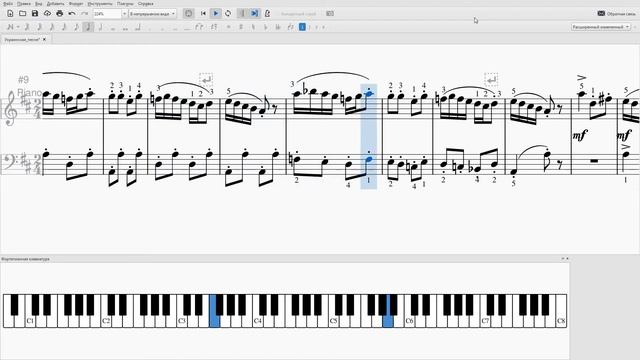
Task: Select voice 2 button
Action: point(309,27)
